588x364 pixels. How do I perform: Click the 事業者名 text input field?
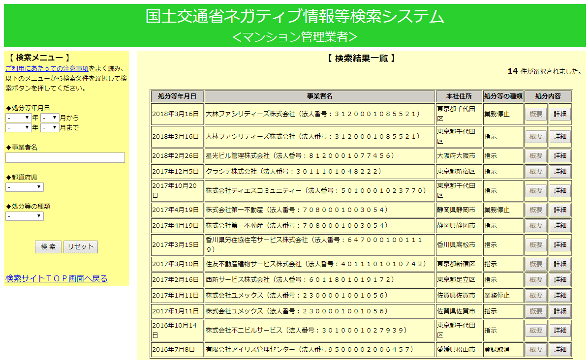[65, 158]
